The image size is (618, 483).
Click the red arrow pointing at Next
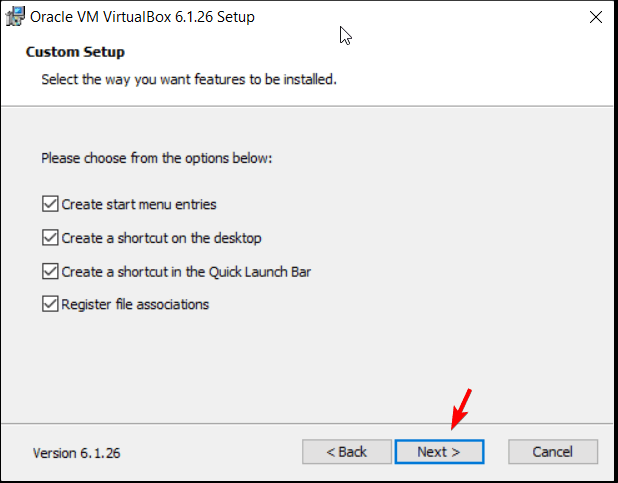462,409
